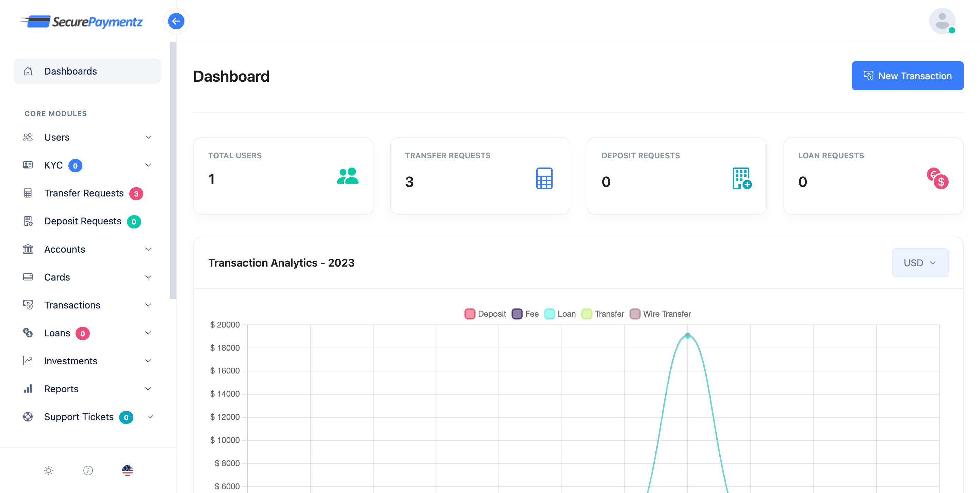980x493 pixels.
Task: Toggle Transfer series in chart legend
Action: point(603,314)
